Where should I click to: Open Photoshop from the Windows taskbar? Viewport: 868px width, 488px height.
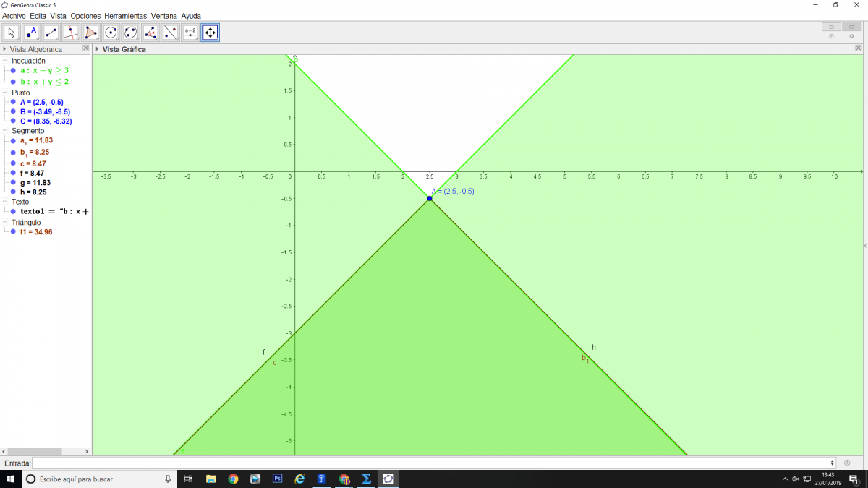pos(277,479)
